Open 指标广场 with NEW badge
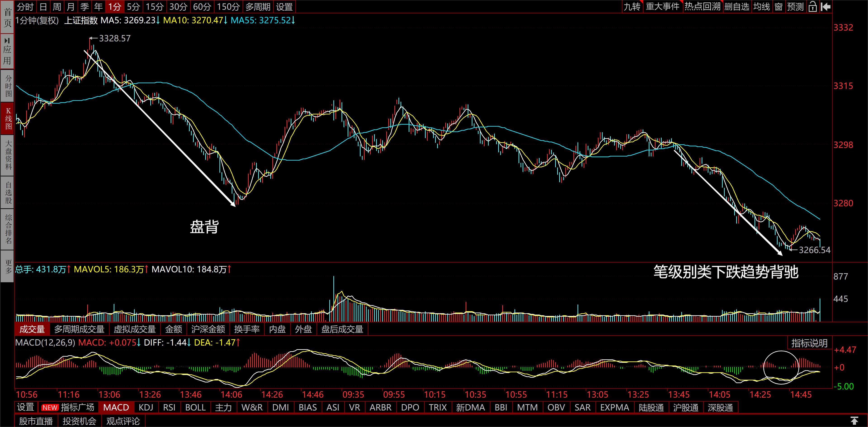This screenshot has height=427, width=868. (68, 408)
